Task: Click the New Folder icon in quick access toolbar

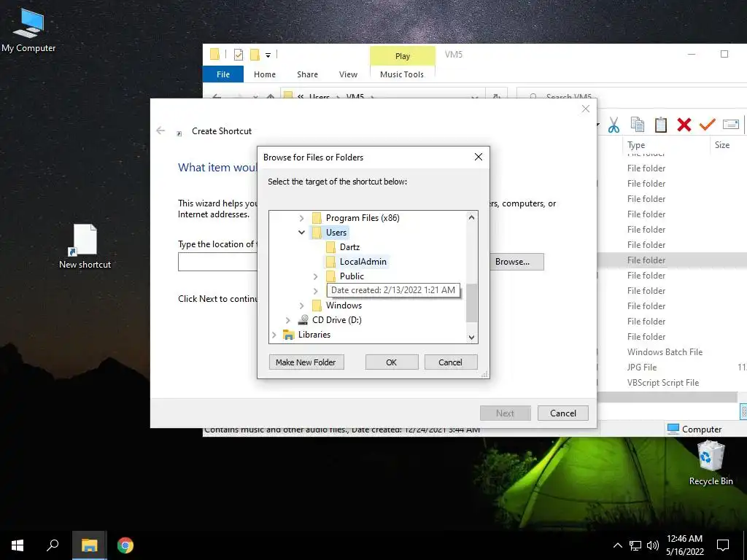Action: (x=255, y=55)
